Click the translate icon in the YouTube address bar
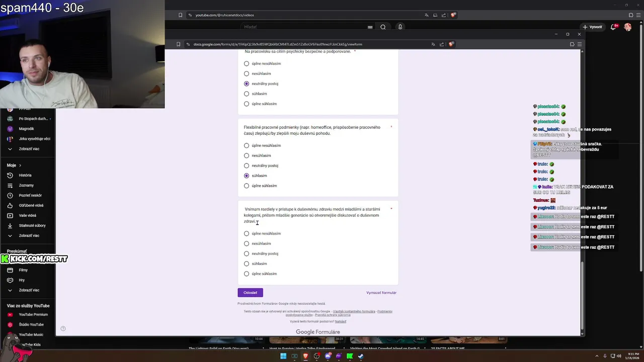644x362 pixels. click(426, 15)
